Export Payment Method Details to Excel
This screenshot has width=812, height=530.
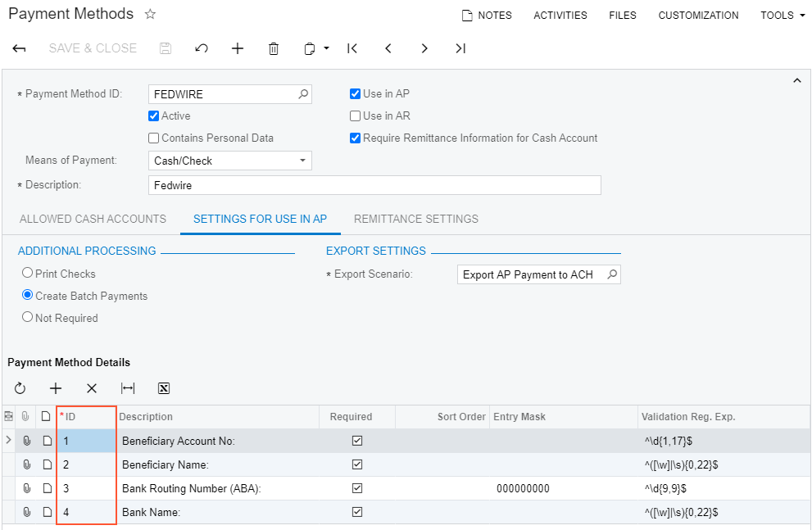tap(163, 388)
